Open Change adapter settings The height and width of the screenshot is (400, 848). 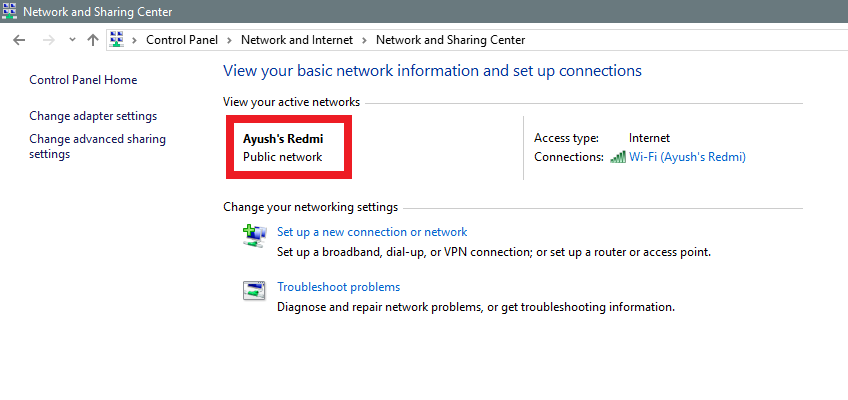coord(93,116)
